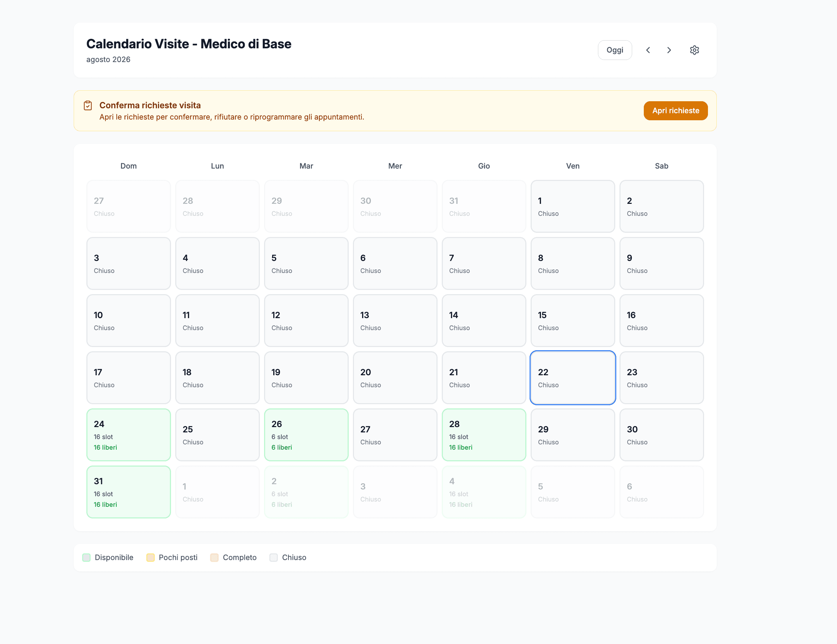Click the Pochi posti legend swatch
The height and width of the screenshot is (644, 837).
[x=150, y=557]
